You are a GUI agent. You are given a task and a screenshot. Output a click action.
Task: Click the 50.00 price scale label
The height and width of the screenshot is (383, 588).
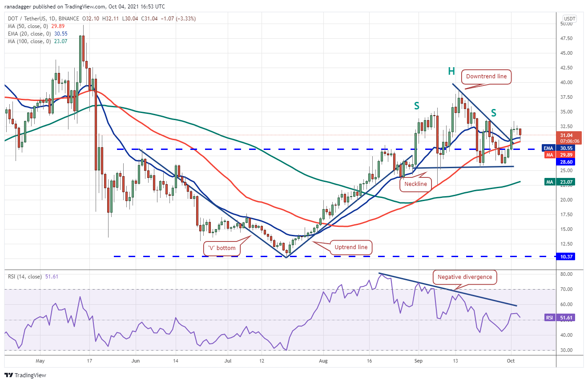point(566,24)
